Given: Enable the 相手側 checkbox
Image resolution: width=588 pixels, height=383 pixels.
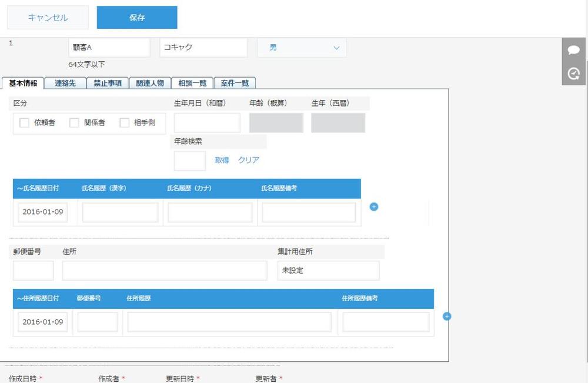Looking at the screenshot, I should [123, 122].
